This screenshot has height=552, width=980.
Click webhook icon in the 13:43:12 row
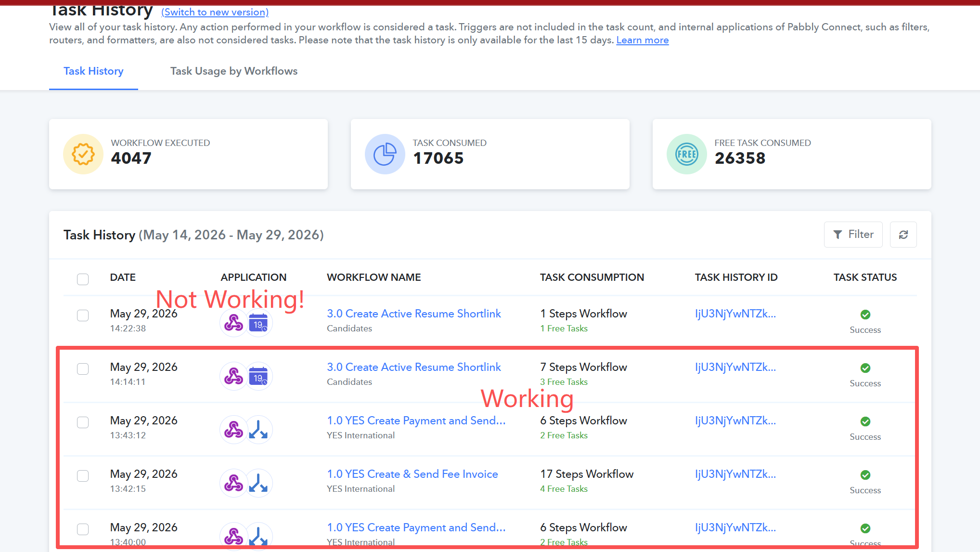pos(233,430)
